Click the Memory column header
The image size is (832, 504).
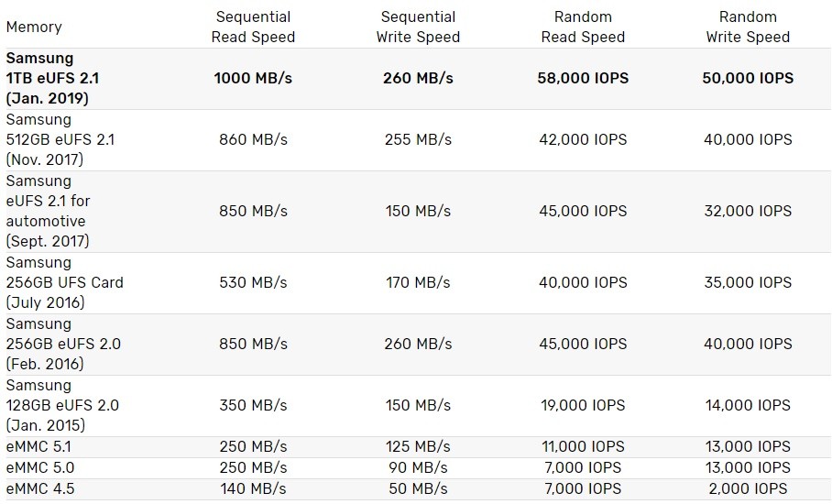(x=34, y=27)
